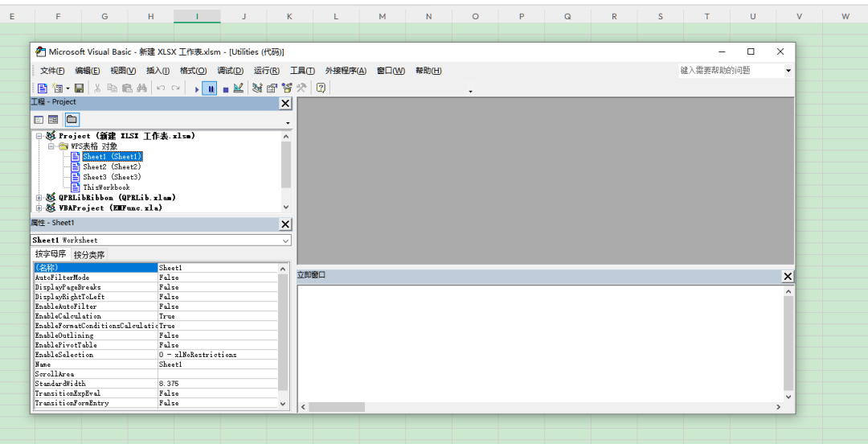This screenshot has height=444, width=868.
Task: Open the 运行(R) menu
Action: tap(267, 71)
